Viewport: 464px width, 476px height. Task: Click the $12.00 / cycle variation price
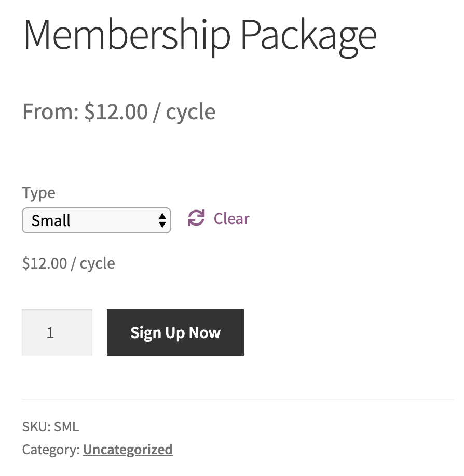[x=68, y=263]
